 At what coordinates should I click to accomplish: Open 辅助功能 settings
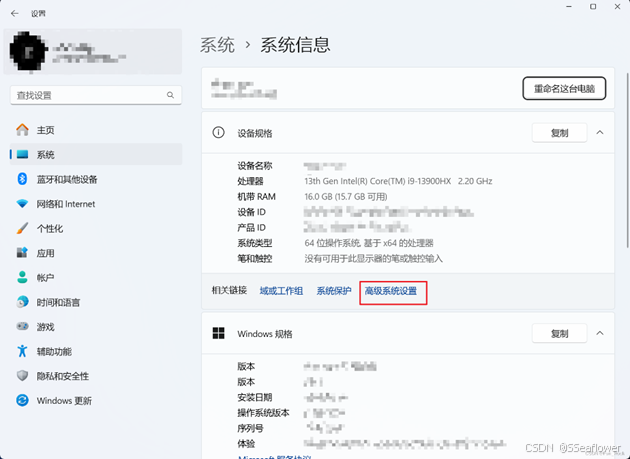tap(96, 351)
